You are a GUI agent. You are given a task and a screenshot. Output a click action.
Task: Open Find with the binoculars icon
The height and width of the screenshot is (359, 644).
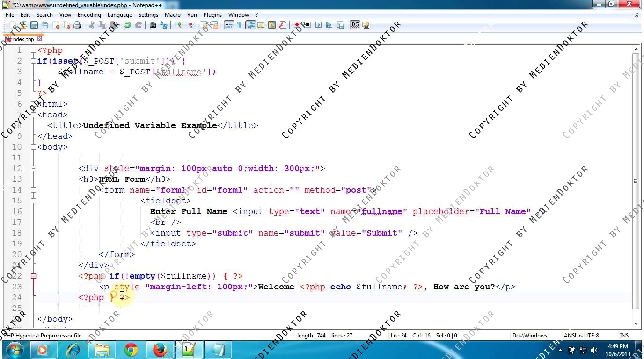pos(153,25)
